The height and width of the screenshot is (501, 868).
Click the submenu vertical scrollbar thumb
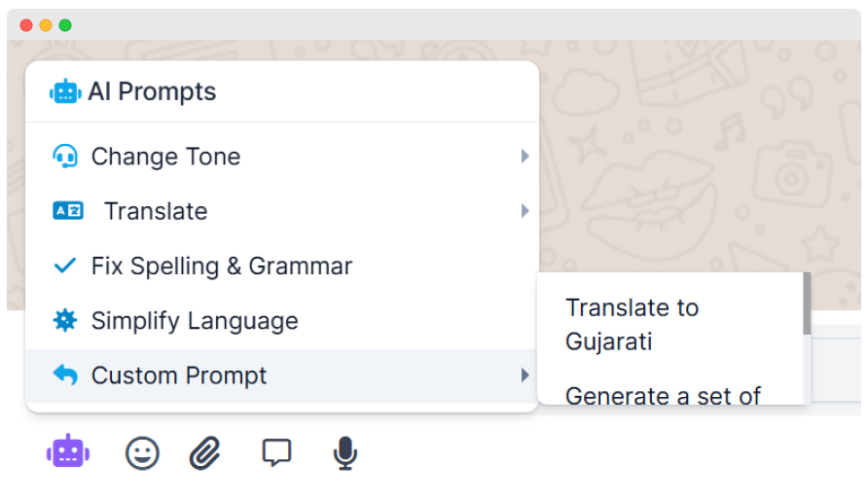806,304
